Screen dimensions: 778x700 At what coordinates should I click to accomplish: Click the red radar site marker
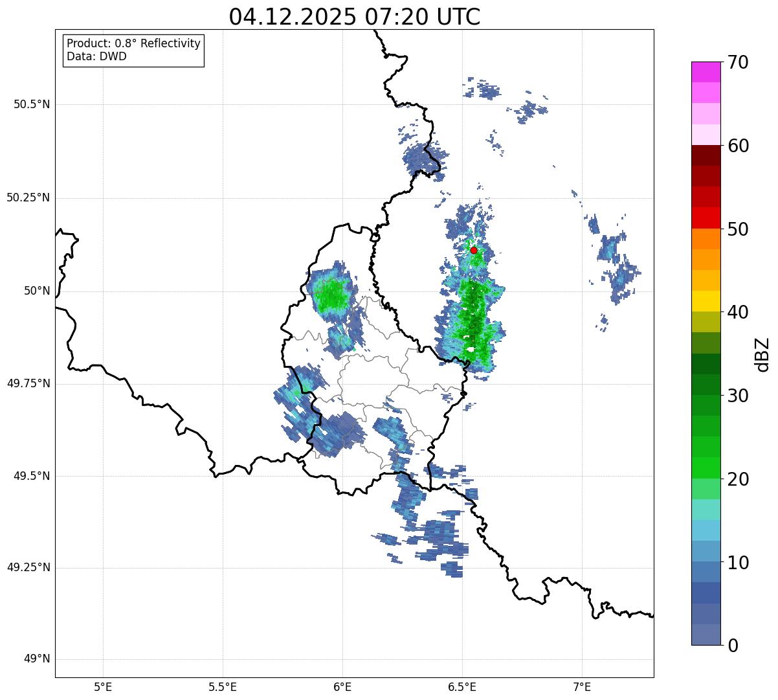pos(474,250)
